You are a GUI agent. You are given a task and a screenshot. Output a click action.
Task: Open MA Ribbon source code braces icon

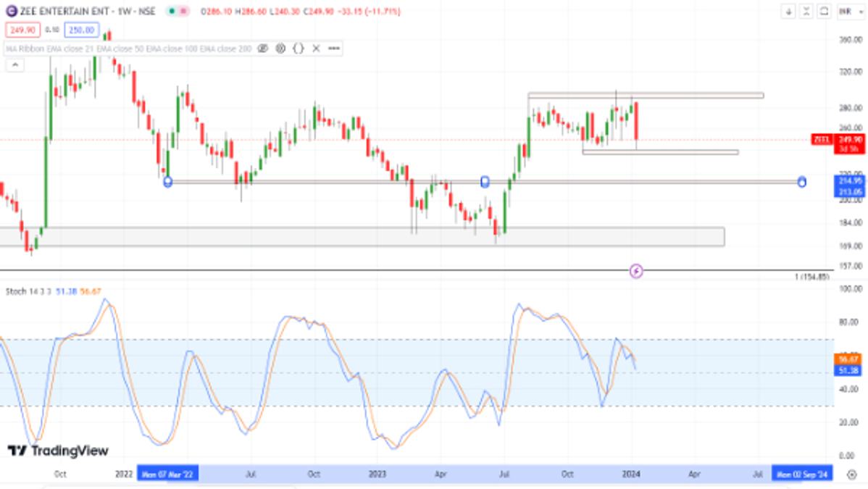(299, 49)
